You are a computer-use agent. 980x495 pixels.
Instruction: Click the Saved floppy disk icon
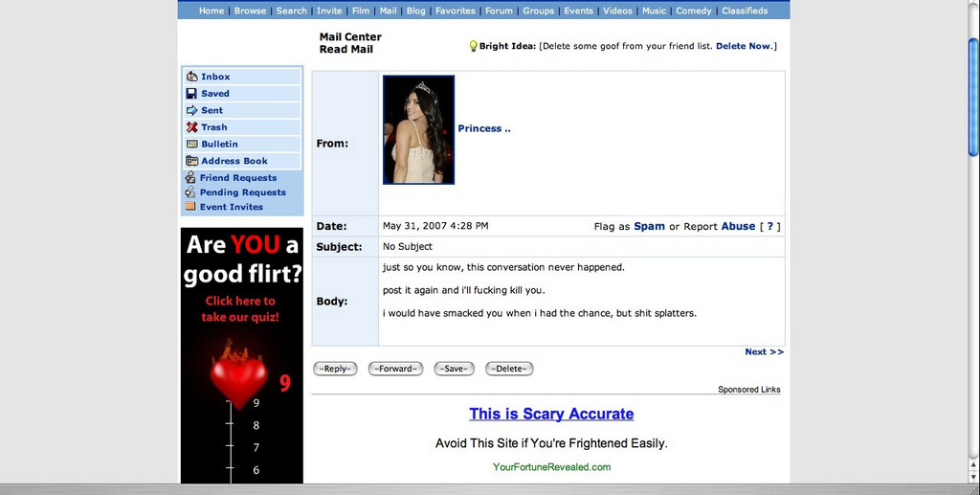pyautogui.click(x=191, y=93)
